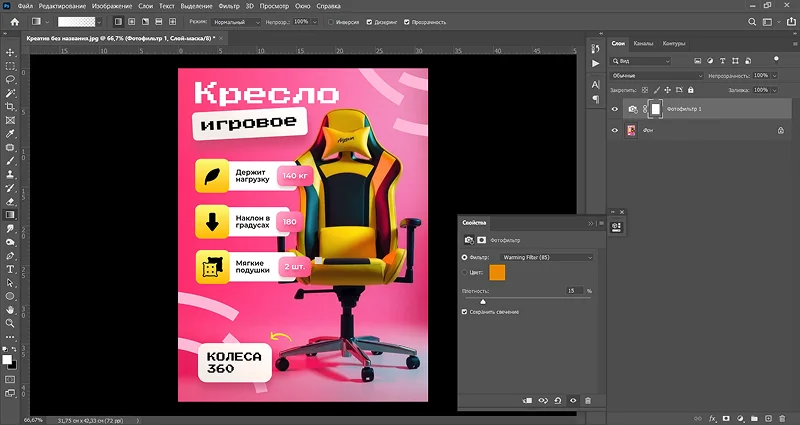Click the Плотность value field

coord(574,291)
